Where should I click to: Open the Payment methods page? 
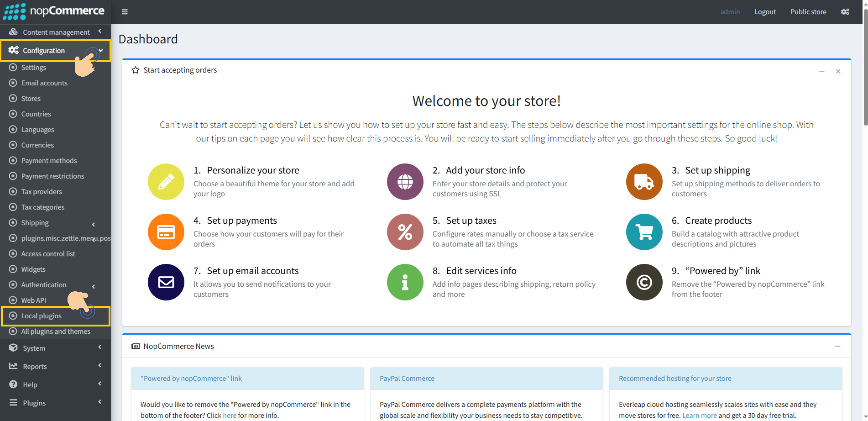click(49, 160)
